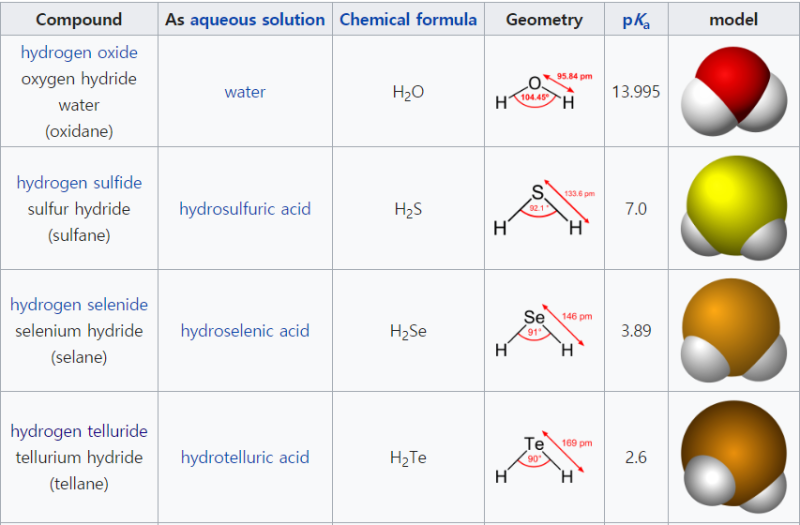Click the Compound column header
This screenshot has height=525, width=800.
coord(79,19)
